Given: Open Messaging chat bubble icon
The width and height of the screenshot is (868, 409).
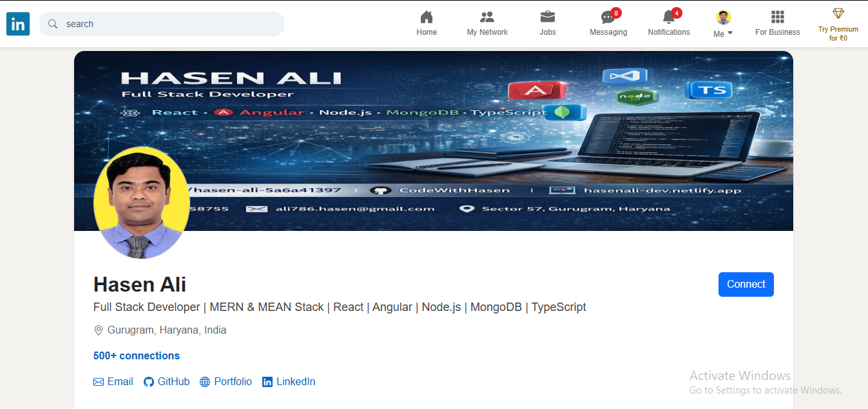Looking at the screenshot, I should point(607,18).
